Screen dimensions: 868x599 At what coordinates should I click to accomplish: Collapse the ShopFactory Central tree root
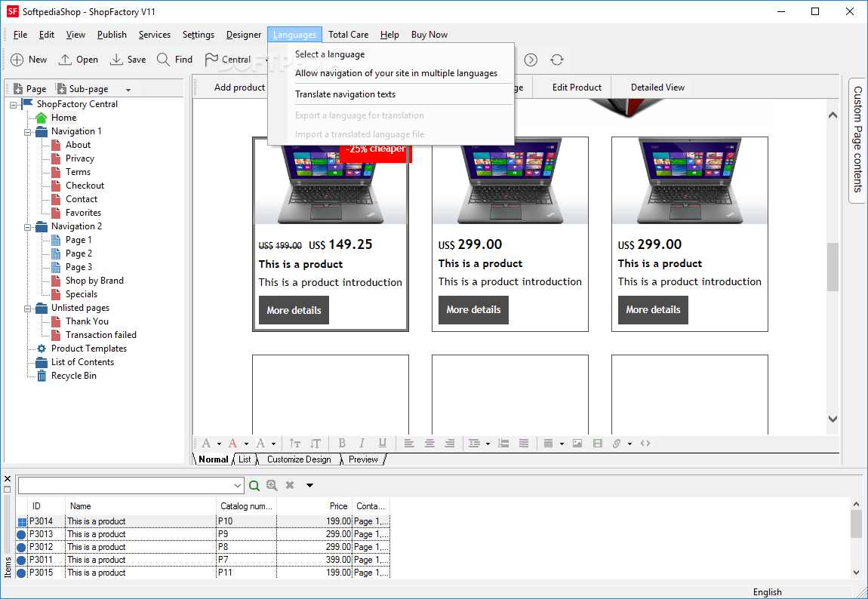coord(14,104)
